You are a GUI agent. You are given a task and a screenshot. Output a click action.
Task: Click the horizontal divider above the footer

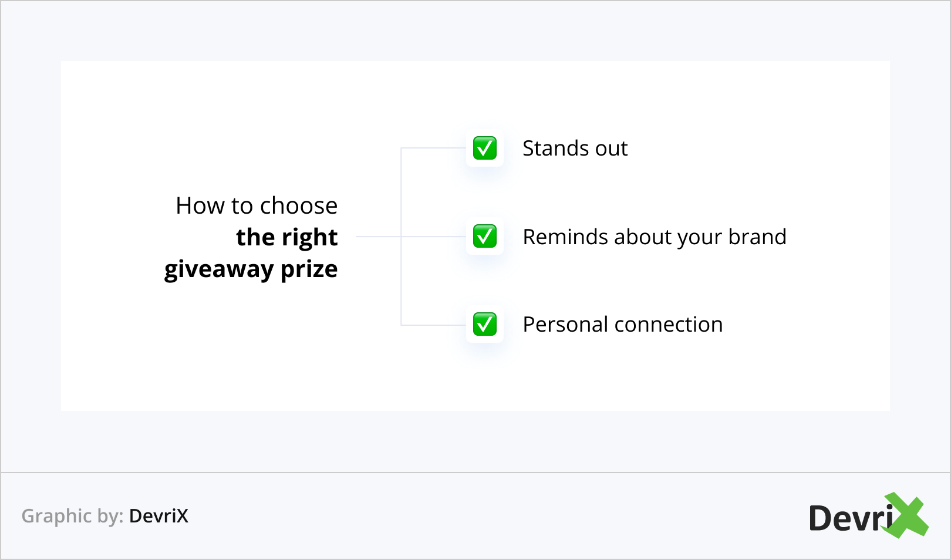(x=475, y=473)
